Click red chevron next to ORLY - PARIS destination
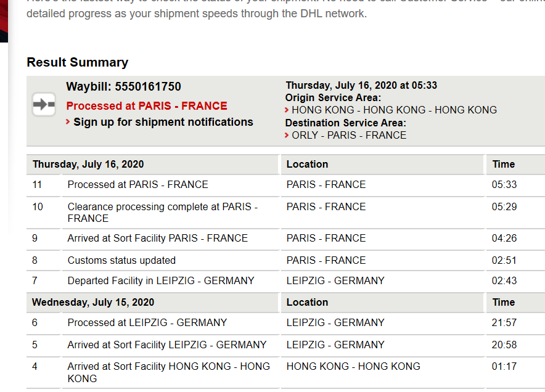This screenshot has width=545, height=392. [287, 135]
